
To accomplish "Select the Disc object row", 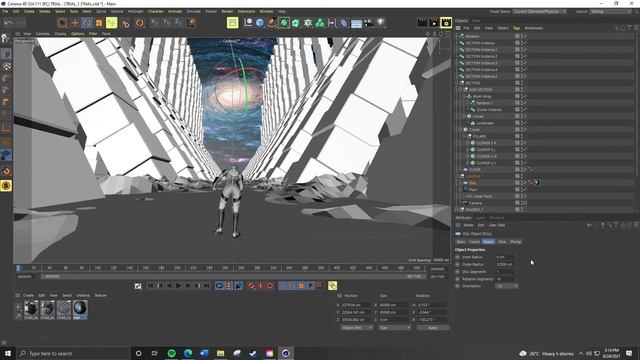I will (x=473, y=183).
